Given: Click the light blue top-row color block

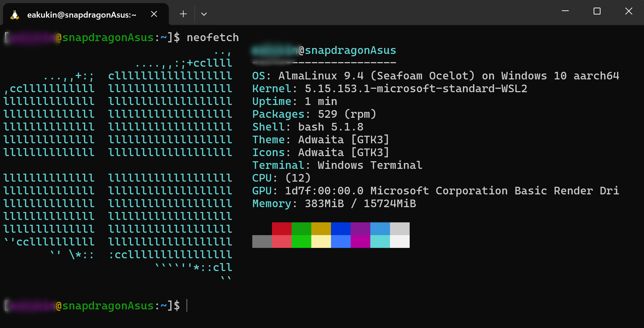Looking at the screenshot, I should coord(380,229).
